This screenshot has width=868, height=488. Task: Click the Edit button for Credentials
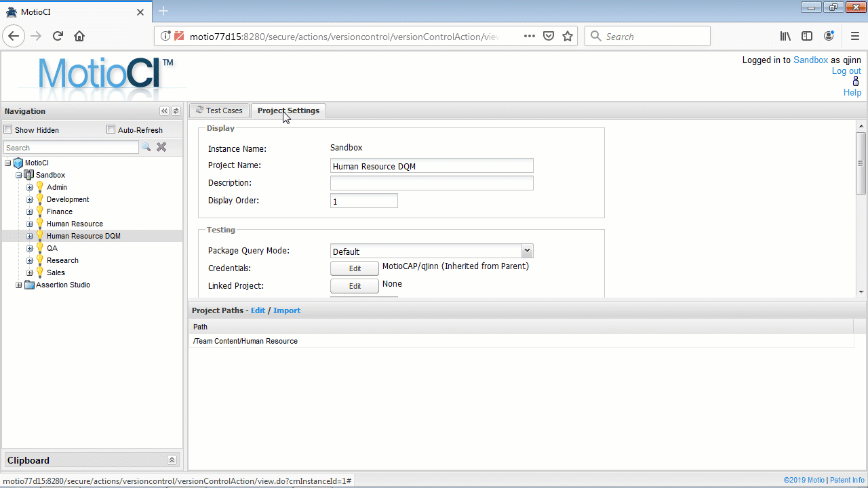coord(355,268)
